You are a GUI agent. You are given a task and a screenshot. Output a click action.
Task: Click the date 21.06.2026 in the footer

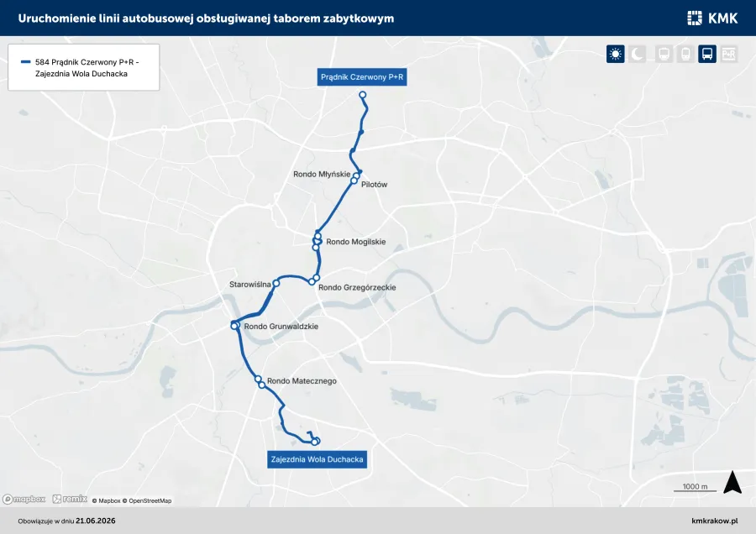pyautogui.click(x=96, y=521)
